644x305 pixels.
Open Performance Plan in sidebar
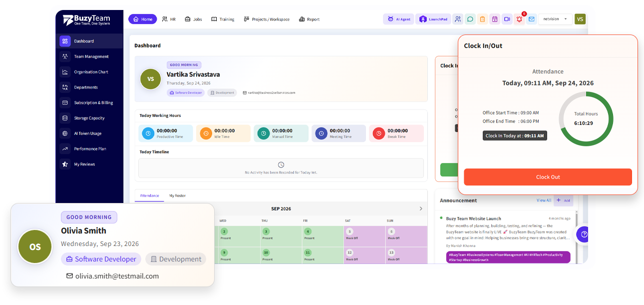pyautogui.click(x=89, y=148)
